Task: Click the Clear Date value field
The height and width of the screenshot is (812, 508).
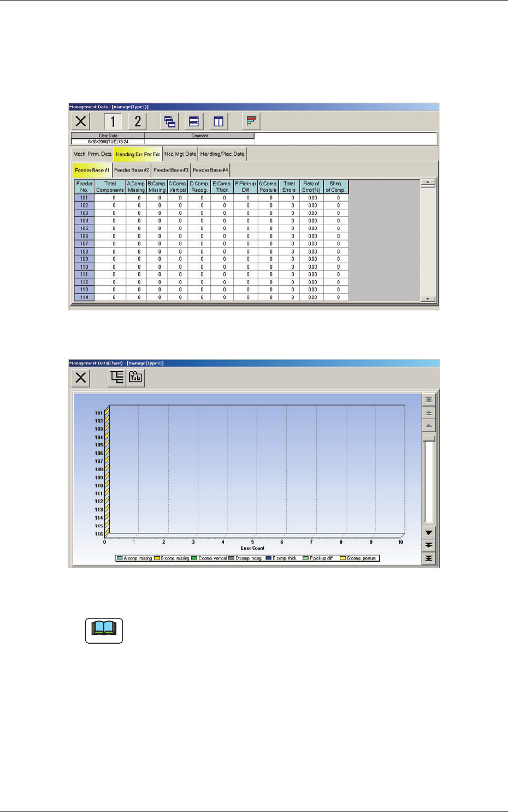Action: [x=108, y=142]
